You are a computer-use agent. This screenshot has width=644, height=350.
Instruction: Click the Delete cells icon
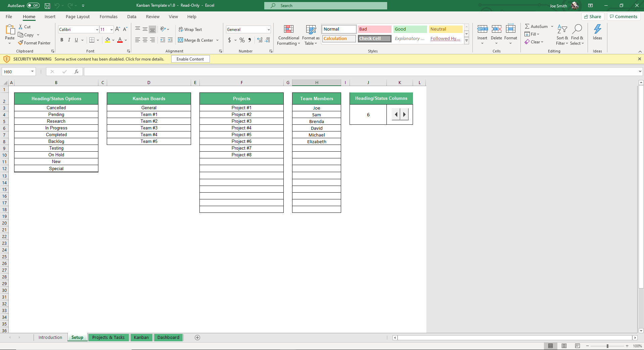tap(497, 29)
